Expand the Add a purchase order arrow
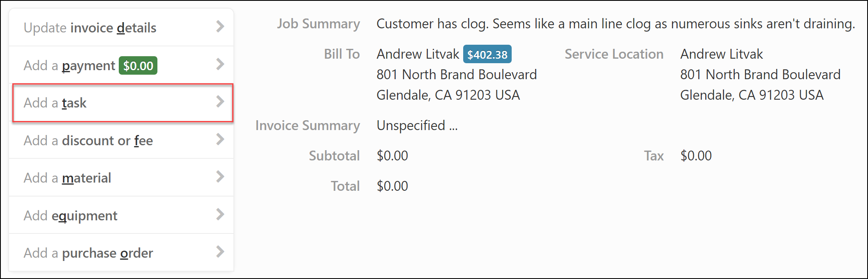 pyautogui.click(x=220, y=252)
